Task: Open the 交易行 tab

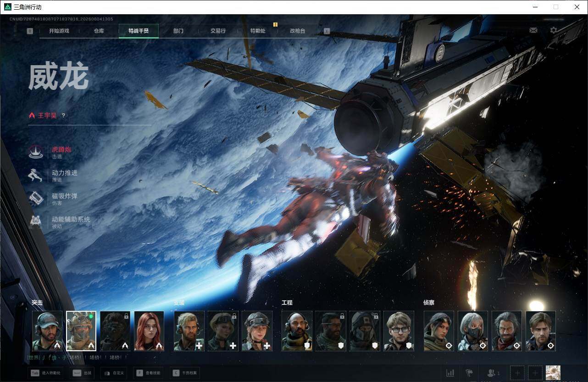Action: click(x=218, y=31)
